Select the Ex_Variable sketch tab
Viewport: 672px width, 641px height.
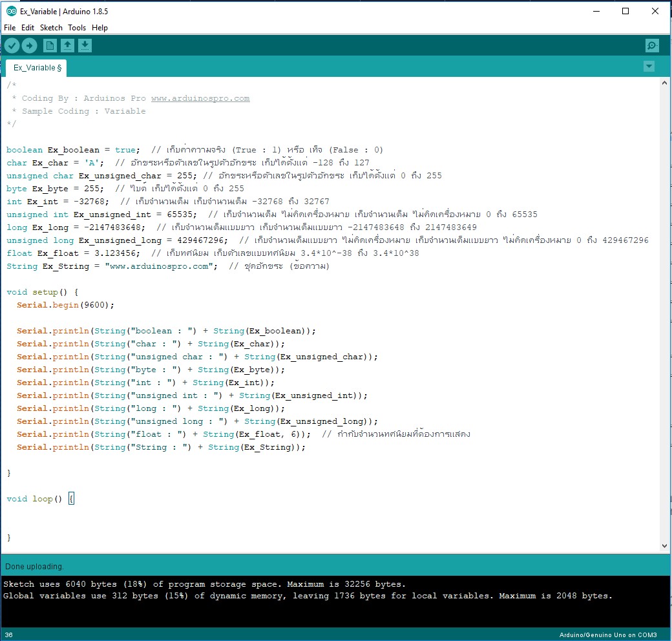pos(37,68)
